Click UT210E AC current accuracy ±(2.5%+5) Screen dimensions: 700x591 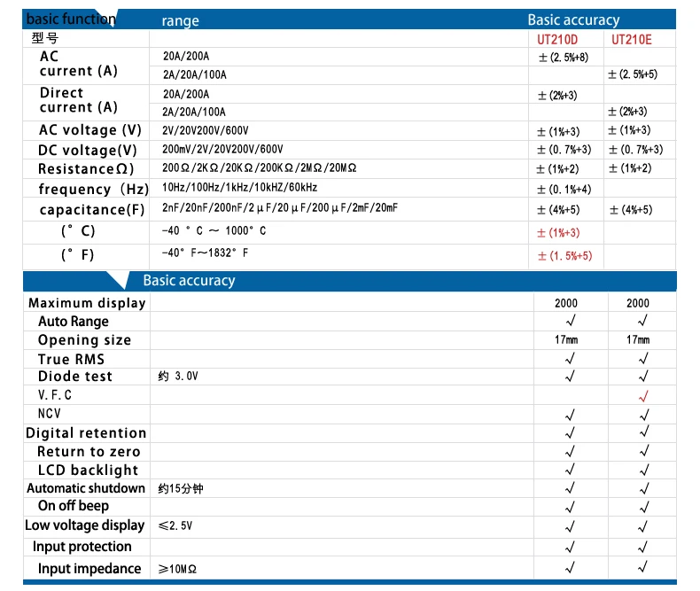tap(633, 74)
